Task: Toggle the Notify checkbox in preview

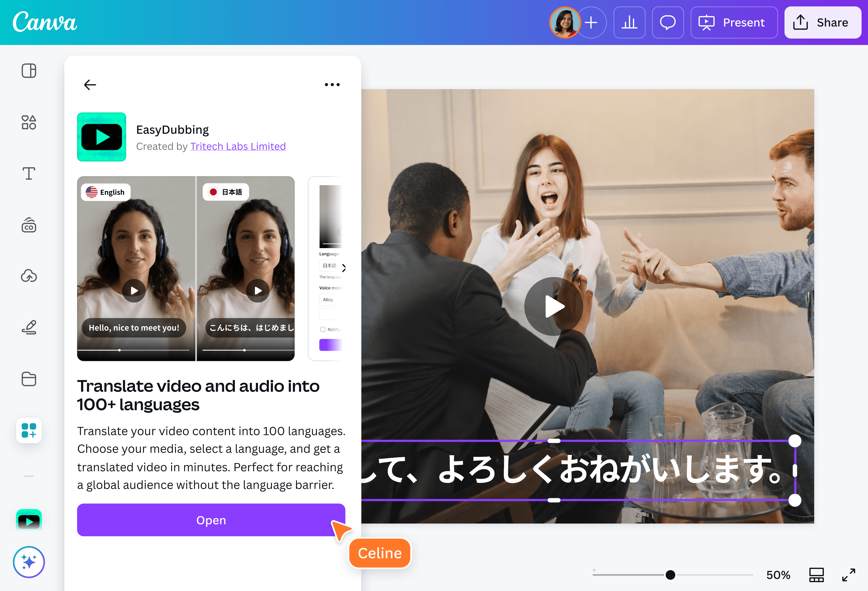Action: point(323,329)
